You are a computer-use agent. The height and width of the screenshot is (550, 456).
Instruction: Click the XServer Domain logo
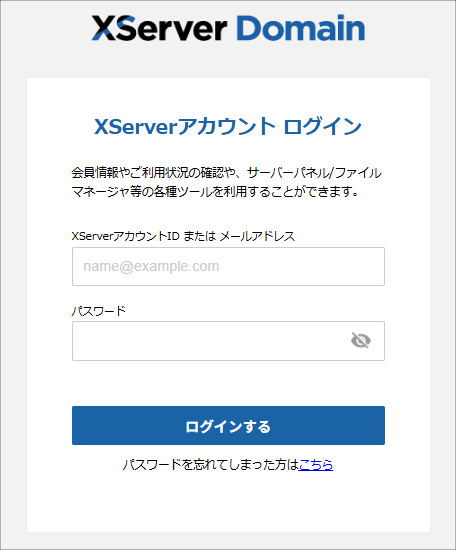click(228, 28)
